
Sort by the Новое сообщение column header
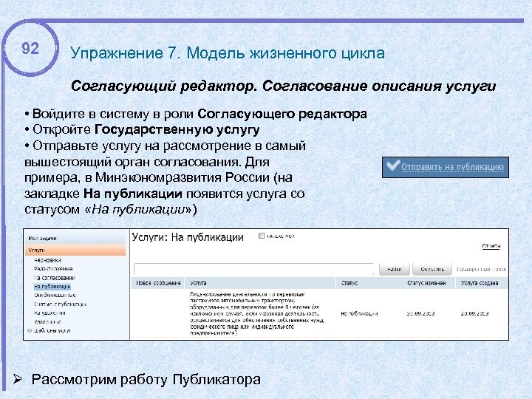click(x=158, y=283)
